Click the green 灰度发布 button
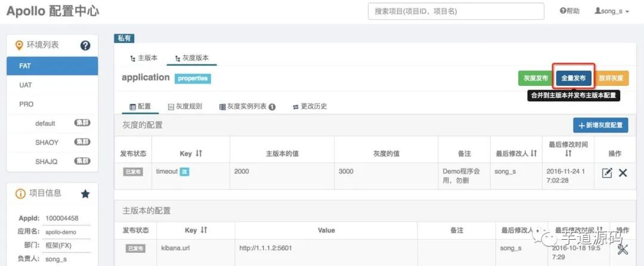 point(535,78)
